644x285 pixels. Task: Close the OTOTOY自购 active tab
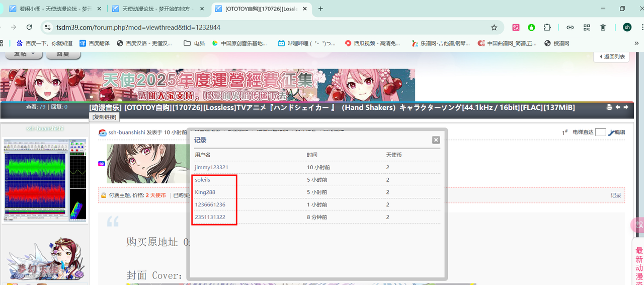[304, 9]
